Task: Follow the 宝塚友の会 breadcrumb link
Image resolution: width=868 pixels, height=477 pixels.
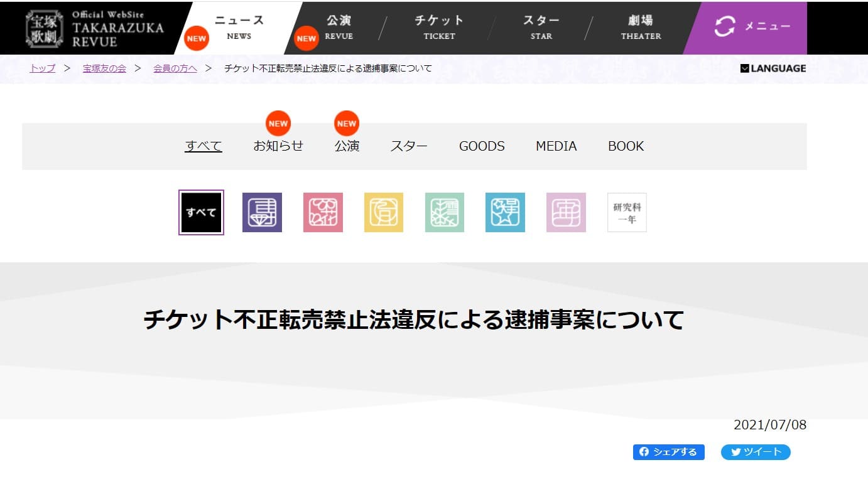Action: (x=104, y=68)
